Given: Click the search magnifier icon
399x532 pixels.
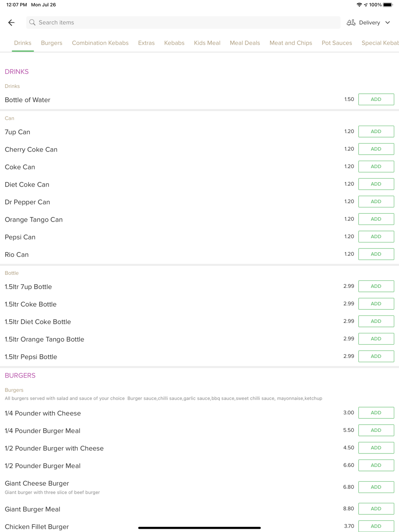Looking at the screenshot, I should pyautogui.click(x=32, y=23).
